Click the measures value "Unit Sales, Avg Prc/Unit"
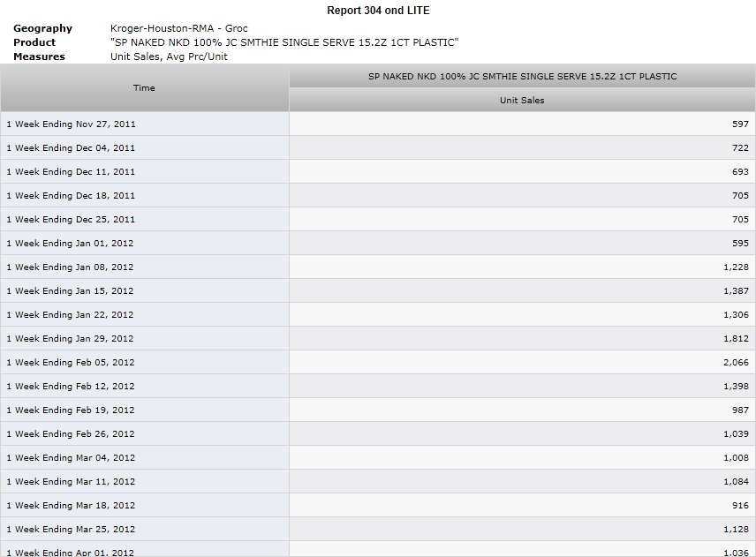Viewport: 756px width, 557px height. (x=169, y=56)
